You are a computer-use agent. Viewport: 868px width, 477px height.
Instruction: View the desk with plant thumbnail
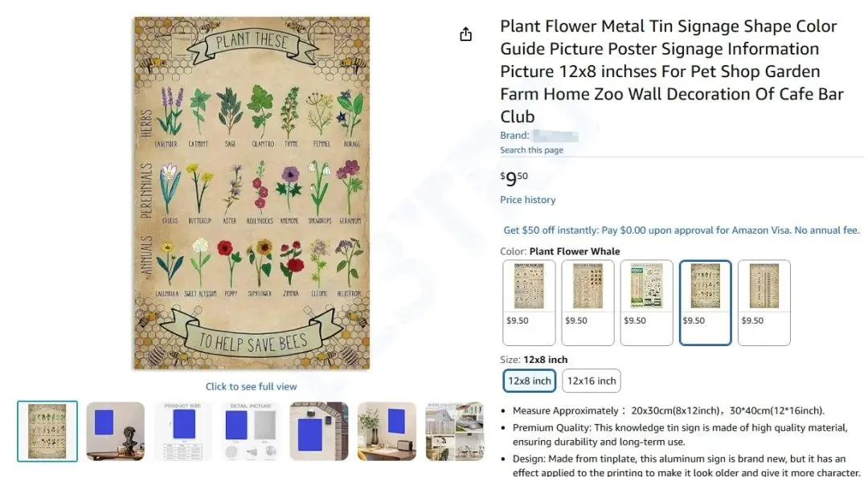(x=387, y=431)
